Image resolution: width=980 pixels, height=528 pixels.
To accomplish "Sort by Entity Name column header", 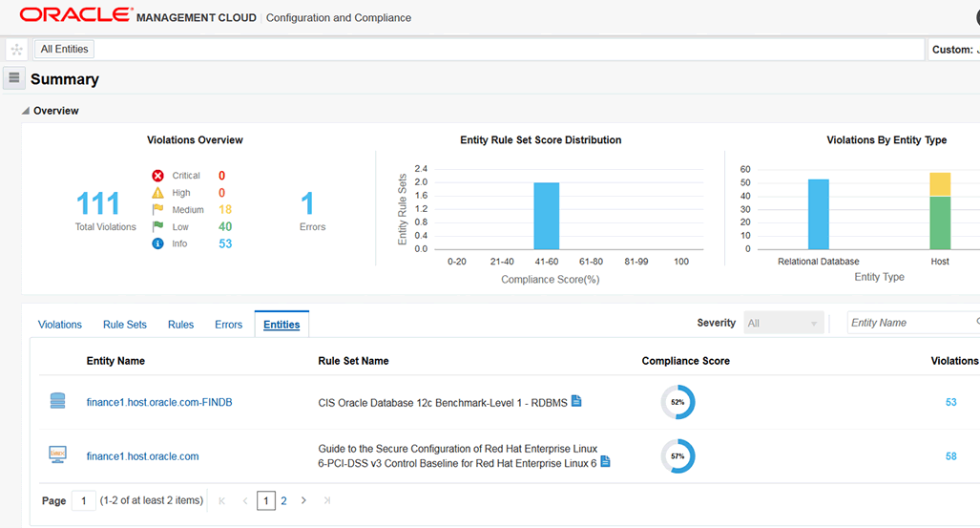I will click(x=115, y=361).
